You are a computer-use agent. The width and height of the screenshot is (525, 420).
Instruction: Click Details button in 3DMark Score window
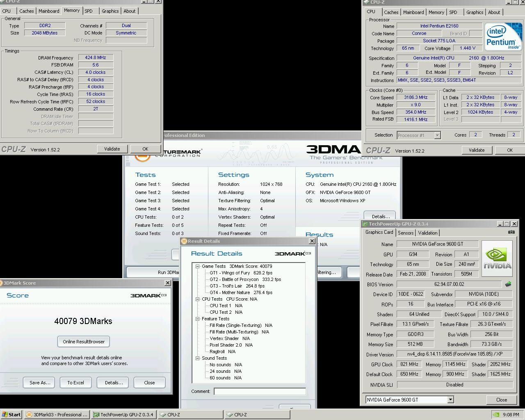click(114, 383)
